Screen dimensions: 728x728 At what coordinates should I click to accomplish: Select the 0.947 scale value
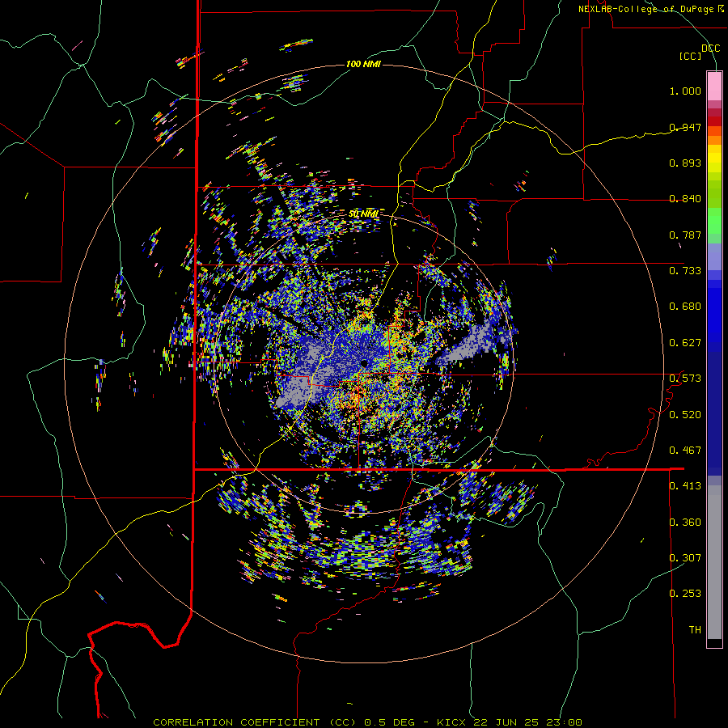coord(685,127)
